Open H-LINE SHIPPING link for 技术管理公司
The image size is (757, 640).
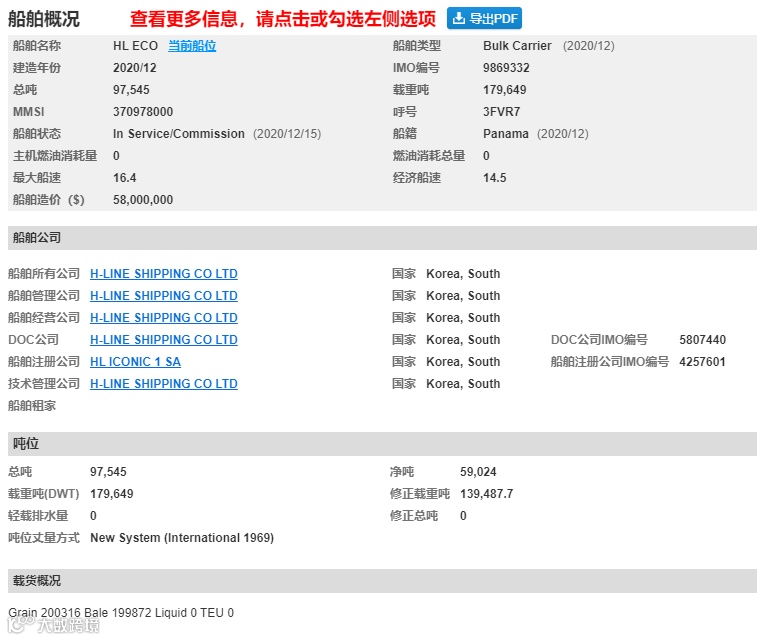[164, 384]
